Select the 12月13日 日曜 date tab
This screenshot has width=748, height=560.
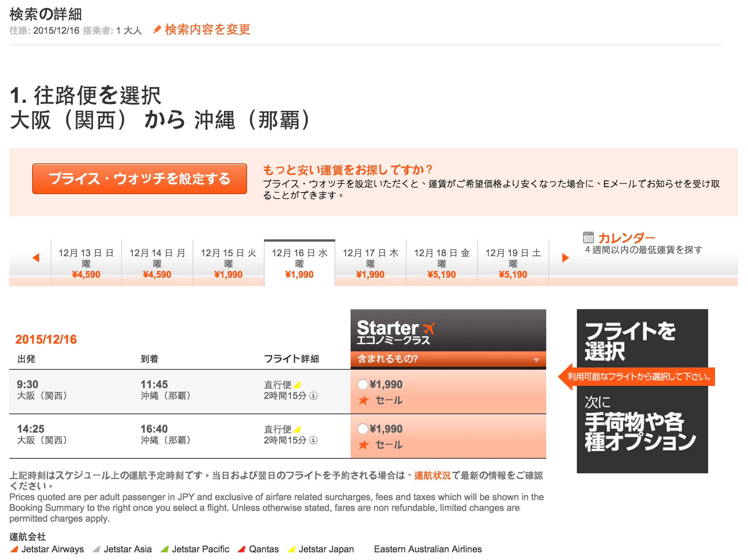(x=86, y=263)
